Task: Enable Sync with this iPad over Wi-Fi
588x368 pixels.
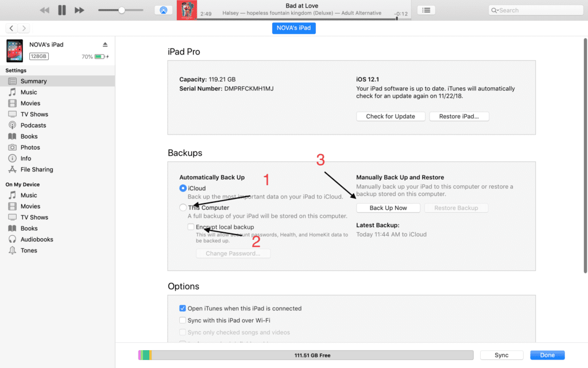Action: 183,320
